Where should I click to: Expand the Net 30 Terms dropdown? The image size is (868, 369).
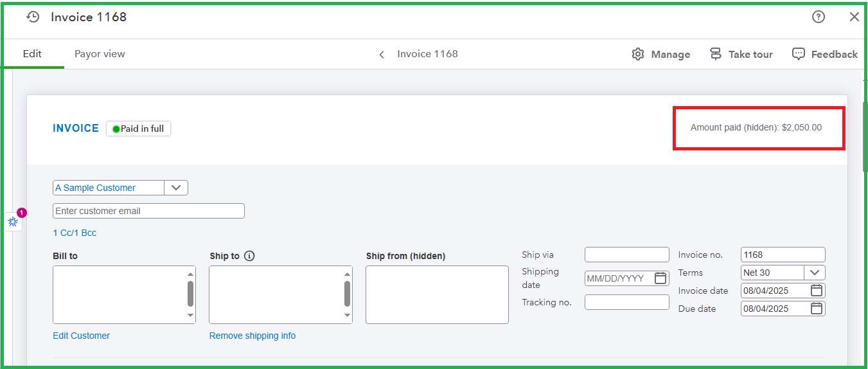[814, 273]
